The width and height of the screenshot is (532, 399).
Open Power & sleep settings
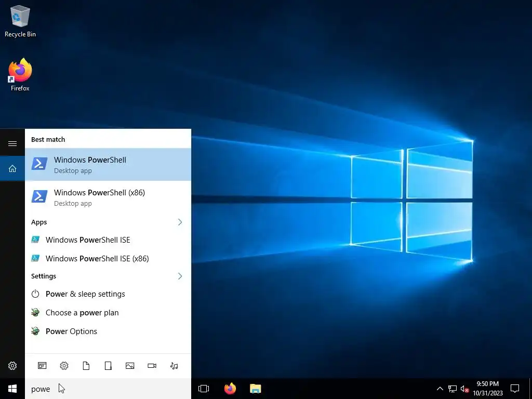(x=108, y=294)
